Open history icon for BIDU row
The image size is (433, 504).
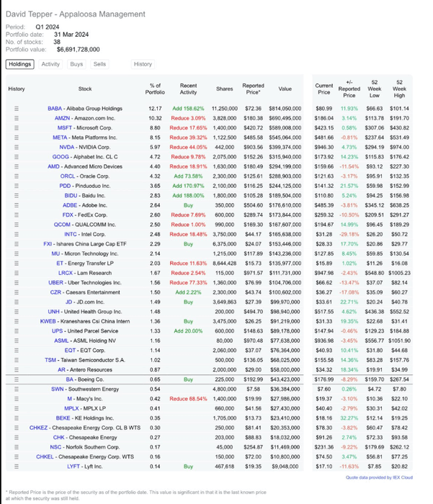[17, 195]
